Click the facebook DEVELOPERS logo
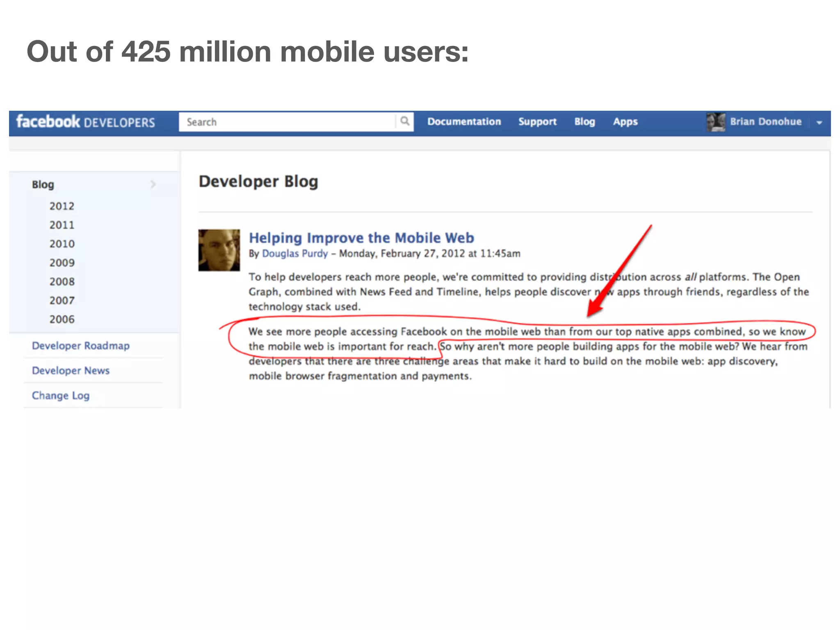The height and width of the screenshot is (630, 840). pos(85,122)
